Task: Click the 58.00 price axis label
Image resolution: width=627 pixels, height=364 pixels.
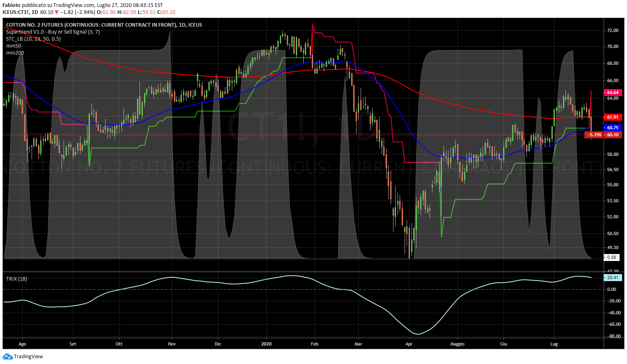Action: click(613, 154)
